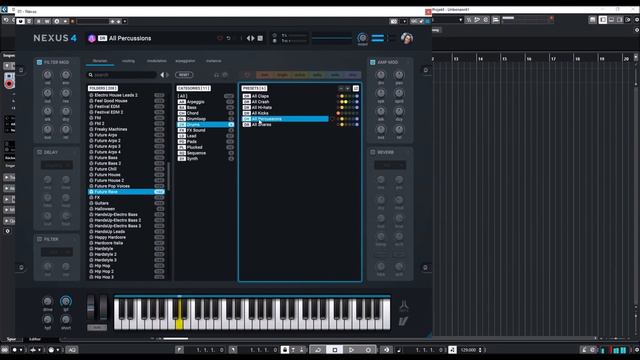The width and height of the screenshot is (640, 360).
Task: Select the [All] category
Action: point(205,96)
